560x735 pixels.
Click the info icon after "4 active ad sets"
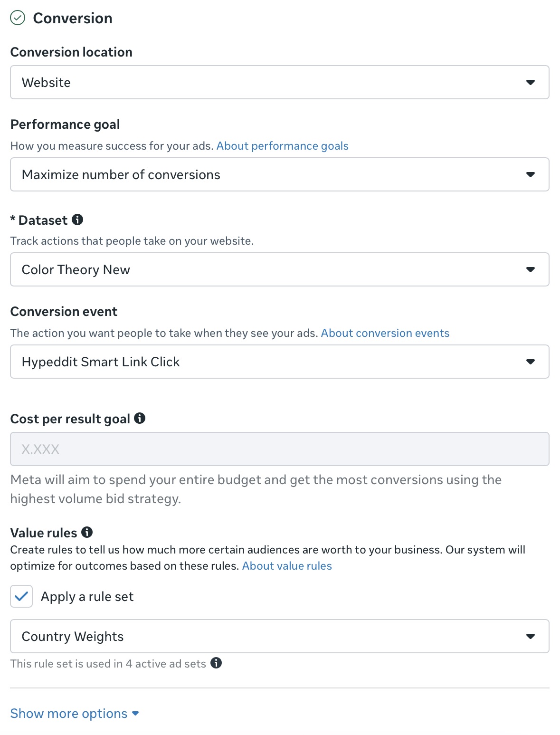point(217,663)
